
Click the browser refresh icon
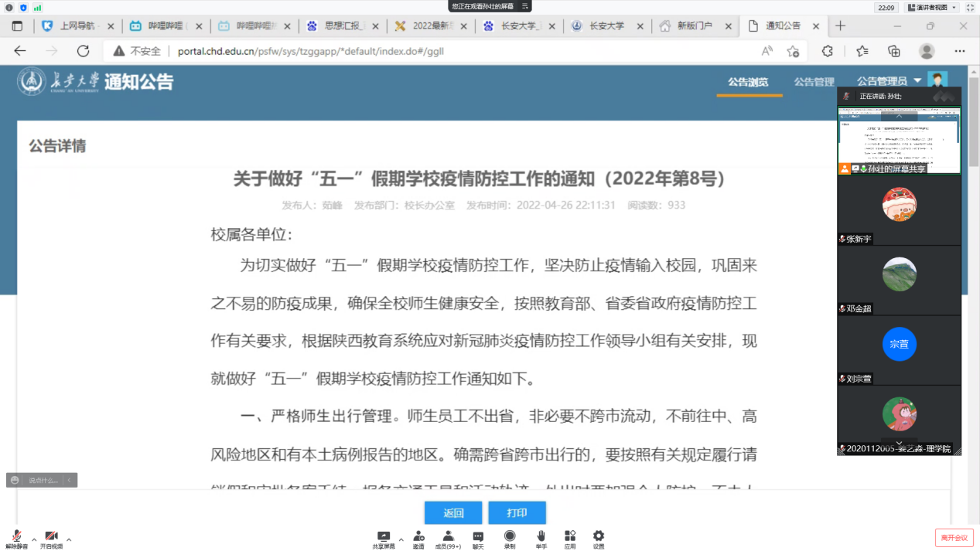point(83,51)
